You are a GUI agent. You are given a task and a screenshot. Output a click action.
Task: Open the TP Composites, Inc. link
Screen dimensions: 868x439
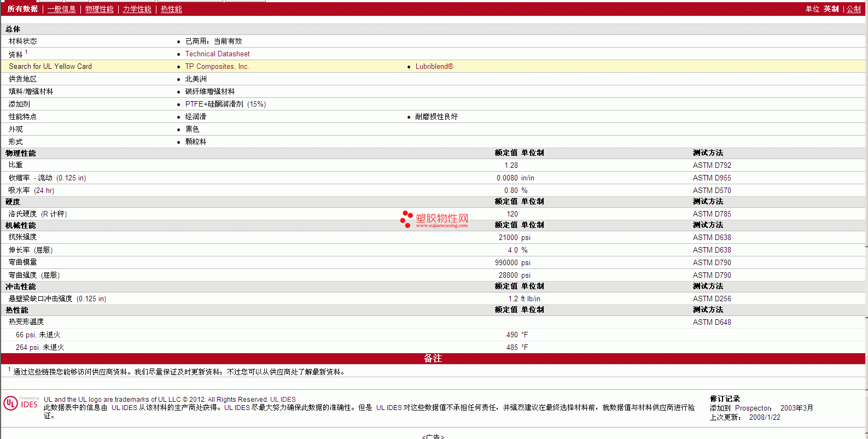click(x=217, y=67)
